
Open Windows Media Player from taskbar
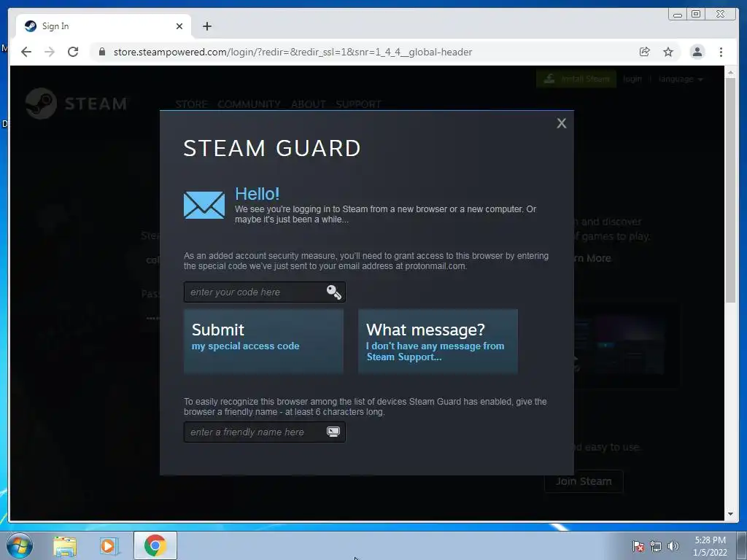click(x=109, y=546)
